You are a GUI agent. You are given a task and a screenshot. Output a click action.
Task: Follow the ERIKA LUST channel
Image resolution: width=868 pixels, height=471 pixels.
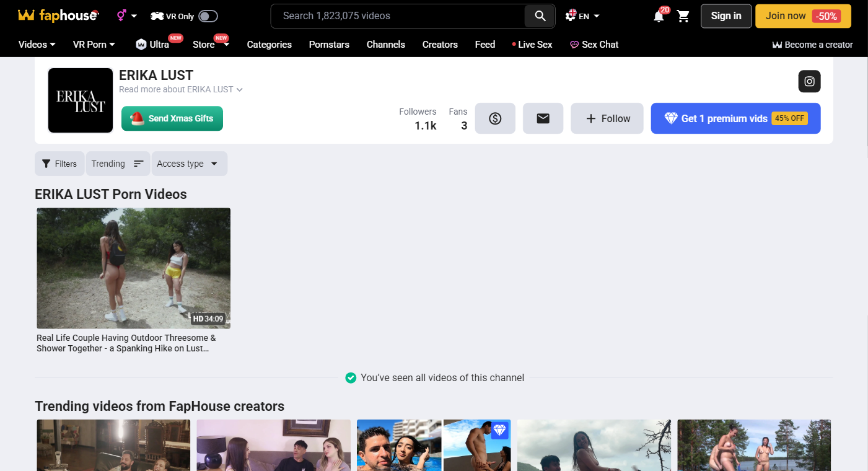(x=607, y=118)
